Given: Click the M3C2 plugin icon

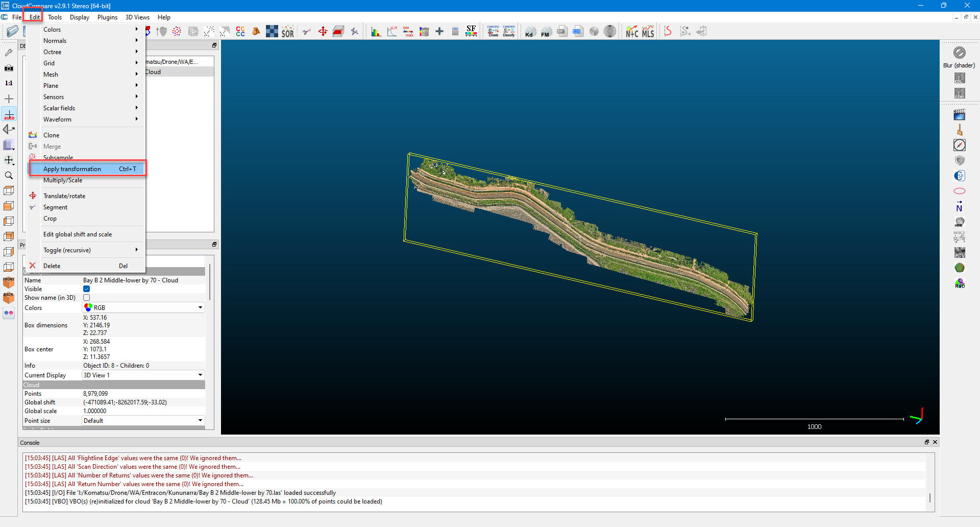Looking at the screenshot, I should click(x=960, y=237).
